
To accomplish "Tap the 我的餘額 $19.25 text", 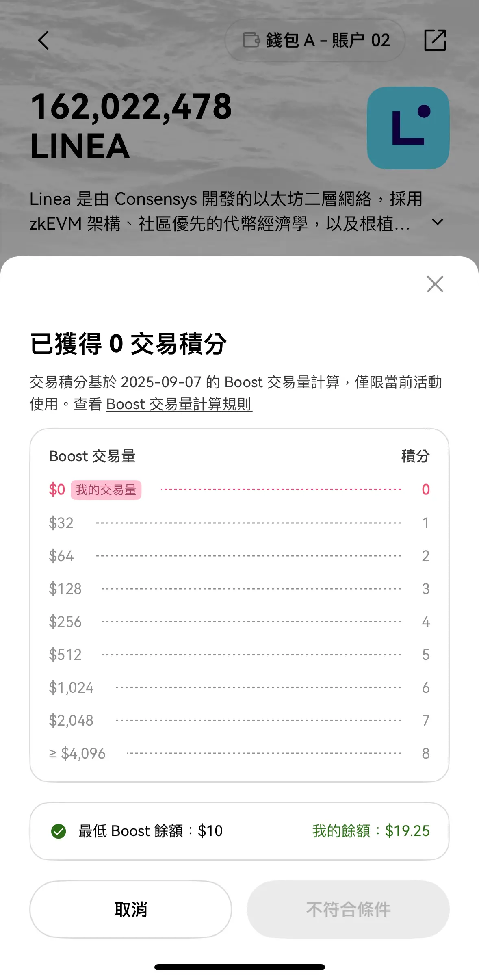I will 371,831.
